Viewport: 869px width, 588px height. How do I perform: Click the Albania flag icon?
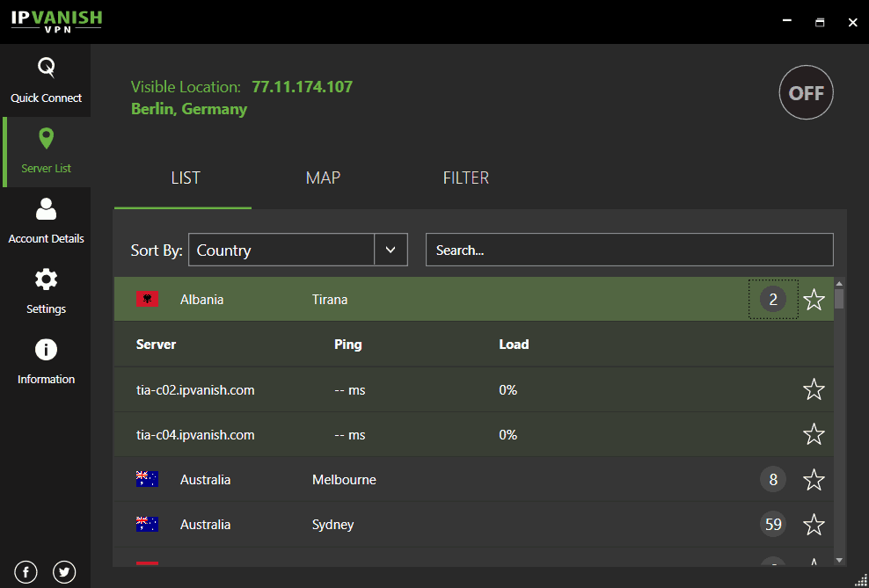147,300
